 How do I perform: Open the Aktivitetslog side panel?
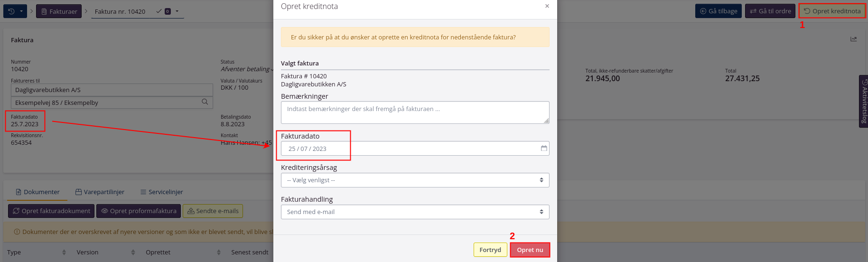(863, 102)
